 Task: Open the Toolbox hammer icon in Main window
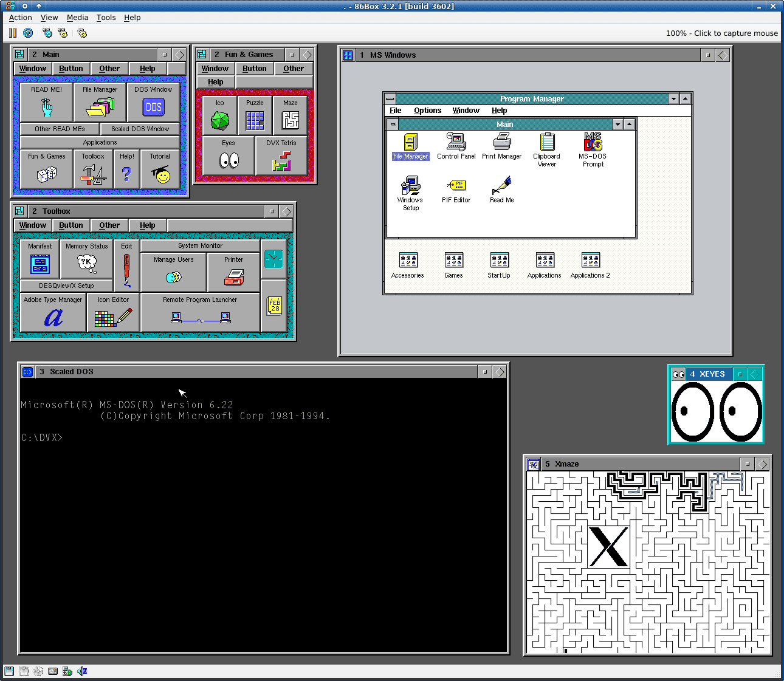(x=93, y=169)
